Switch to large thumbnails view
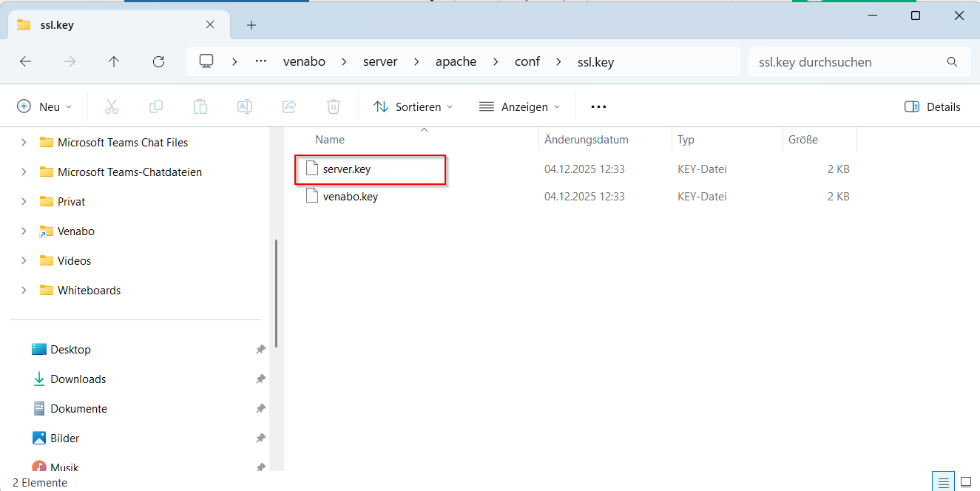980x491 pixels. [966, 483]
